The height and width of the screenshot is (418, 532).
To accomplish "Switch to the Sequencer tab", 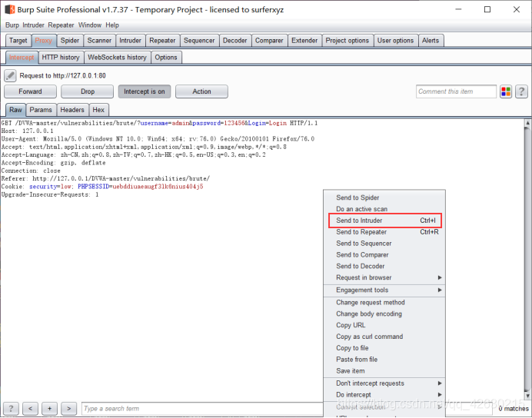I will [199, 41].
